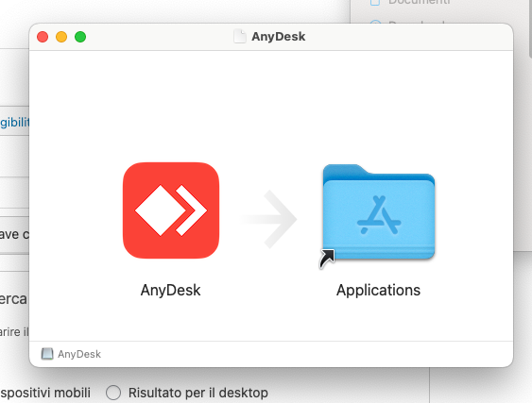532x403 pixels.
Task: Click the document proxy icon in title bar
Action: click(240, 36)
